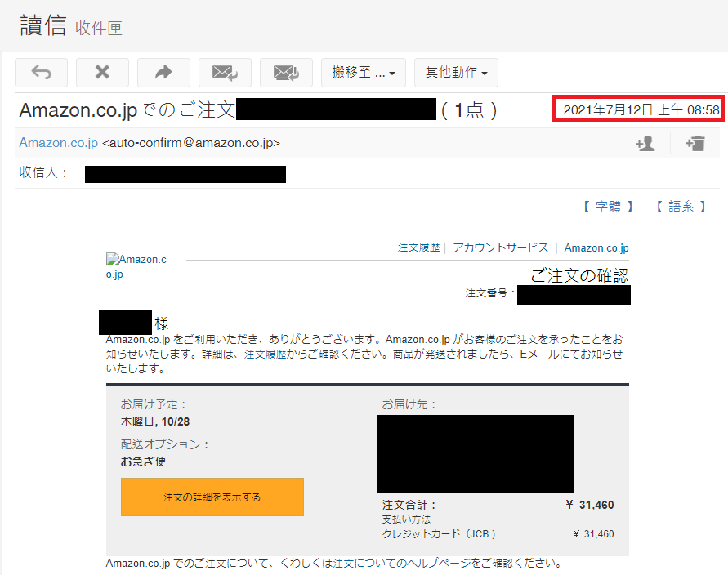The height and width of the screenshot is (575, 728).
Task: Click the 【語系】 language option
Action: coord(681,207)
